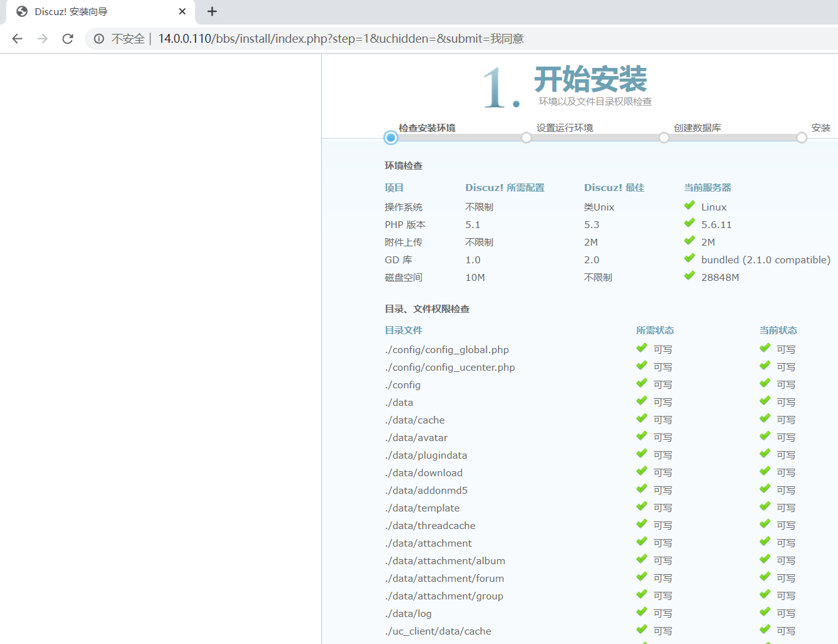The width and height of the screenshot is (838, 644).
Task: Click the 目录、文件权限检查 section title
Action: (x=427, y=309)
